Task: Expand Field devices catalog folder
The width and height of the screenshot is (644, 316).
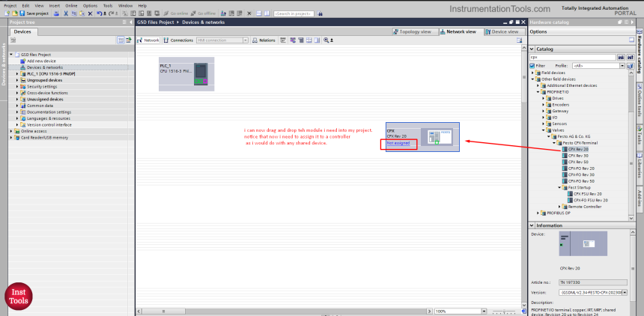Action: pyautogui.click(x=532, y=73)
